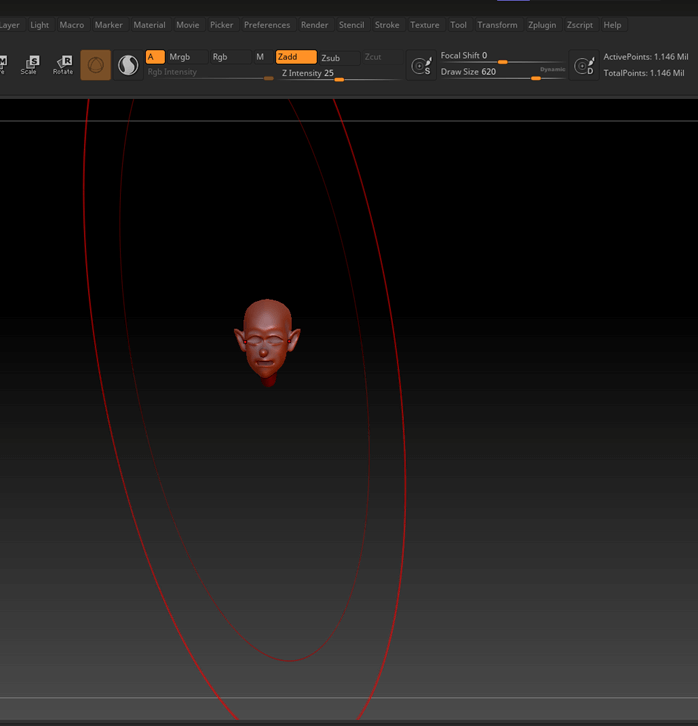This screenshot has height=726, width=698.
Task: Open the Preferences menu
Action: [267, 25]
